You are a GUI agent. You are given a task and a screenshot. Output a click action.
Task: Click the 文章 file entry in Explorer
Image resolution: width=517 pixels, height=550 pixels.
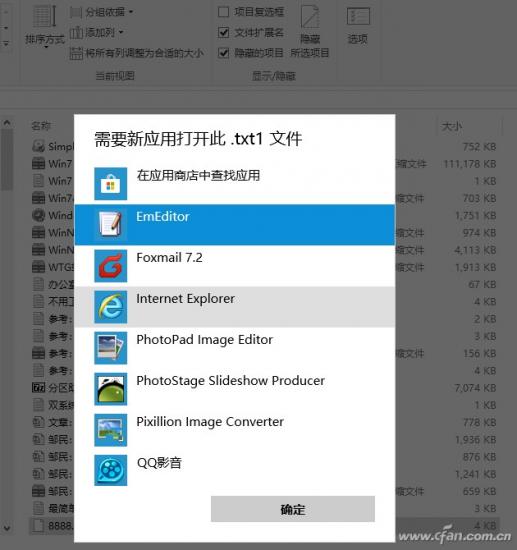click(53, 422)
